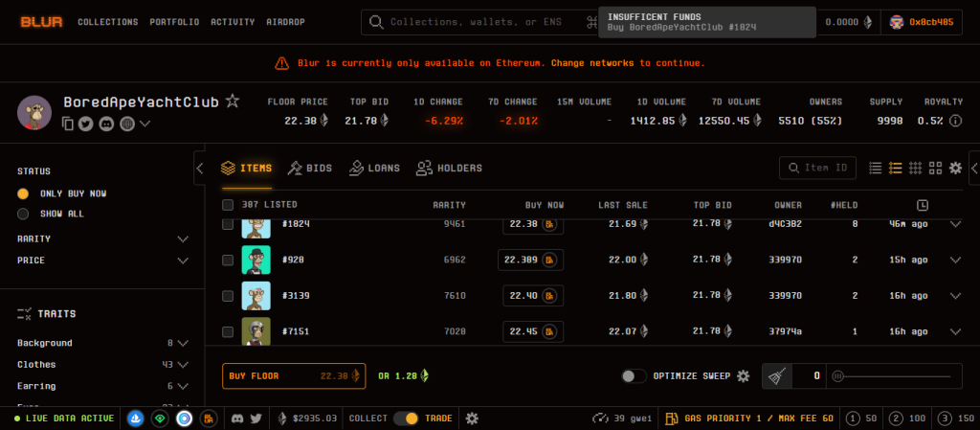This screenshot has width=980, height=430.
Task: Open the collection's Discord icon under its title
Action: point(106,124)
